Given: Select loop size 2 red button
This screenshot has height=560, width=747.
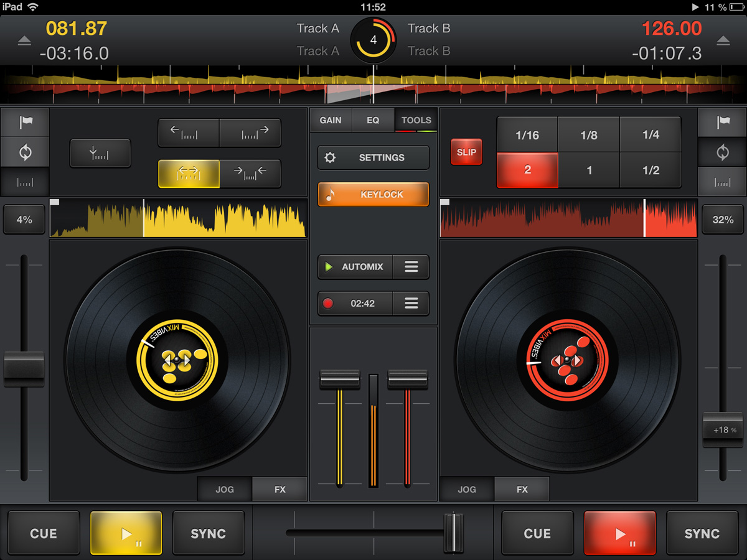Looking at the screenshot, I should point(527,170).
